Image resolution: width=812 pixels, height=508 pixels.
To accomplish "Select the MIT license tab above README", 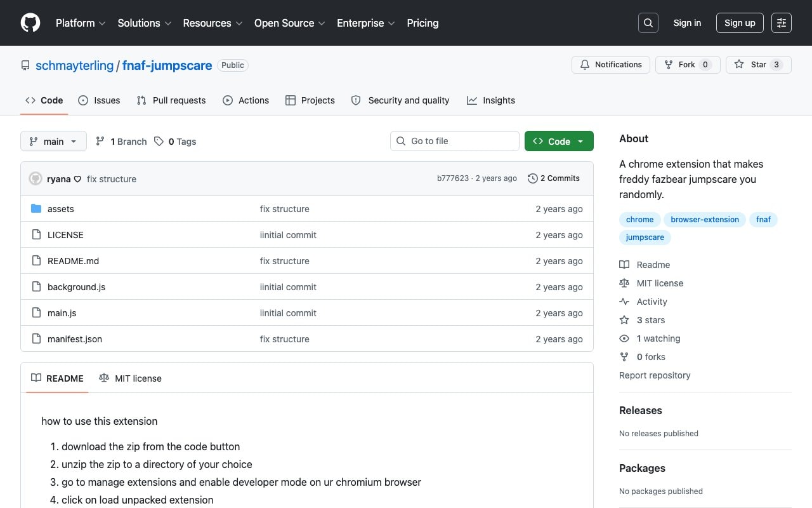I will pos(131,378).
